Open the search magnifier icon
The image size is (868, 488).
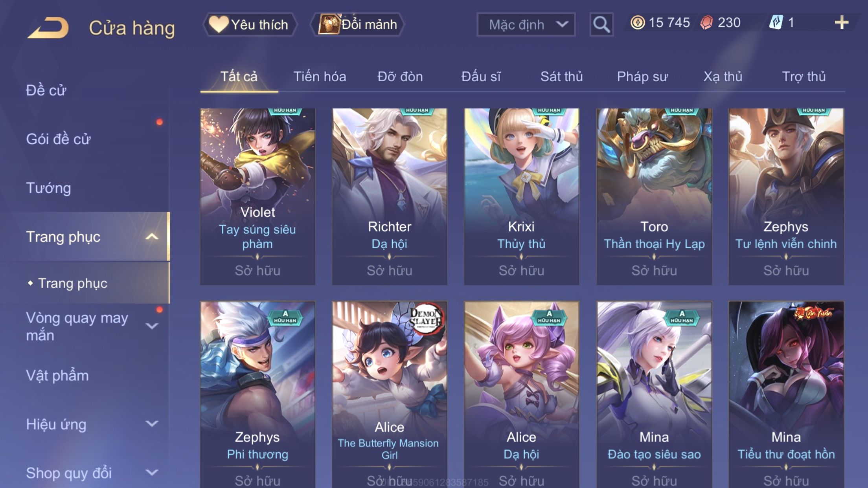pyautogui.click(x=601, y=24)
